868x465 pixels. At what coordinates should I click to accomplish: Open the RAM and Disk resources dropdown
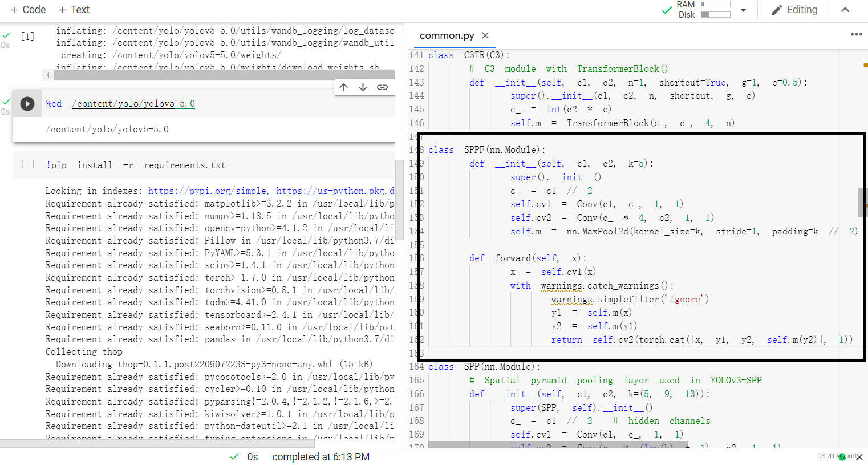tap(743, 10)
